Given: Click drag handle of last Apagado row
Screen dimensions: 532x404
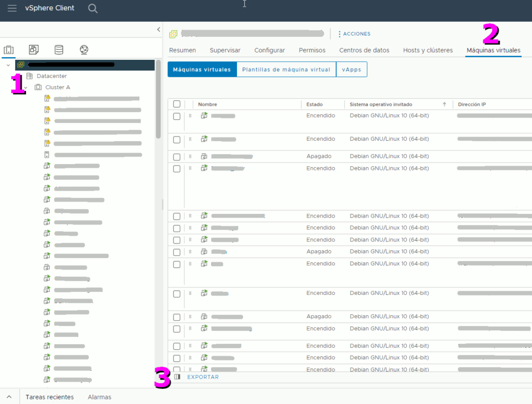Looking at the screenshot, I should 190,316.
